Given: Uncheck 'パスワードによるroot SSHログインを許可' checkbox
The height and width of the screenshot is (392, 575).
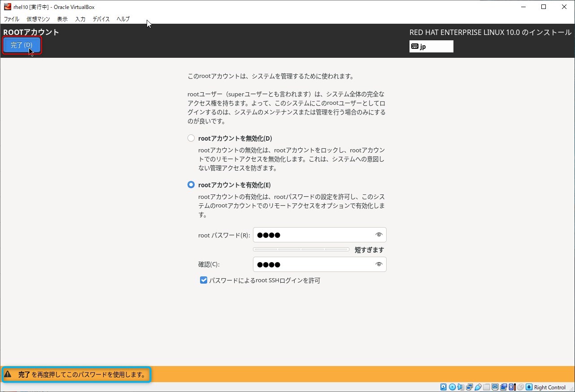Looking at the screenshot, I should [204, 280].
